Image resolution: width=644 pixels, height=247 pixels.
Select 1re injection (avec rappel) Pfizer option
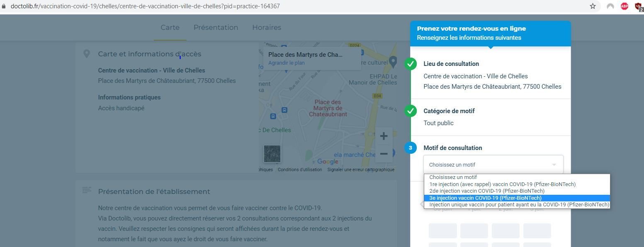[x=517, y=184]
